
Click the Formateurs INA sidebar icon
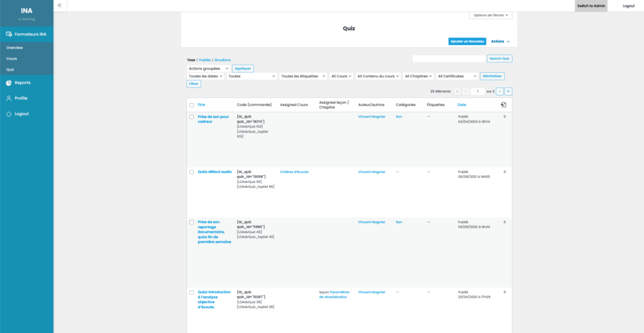[x=9, y=34]
